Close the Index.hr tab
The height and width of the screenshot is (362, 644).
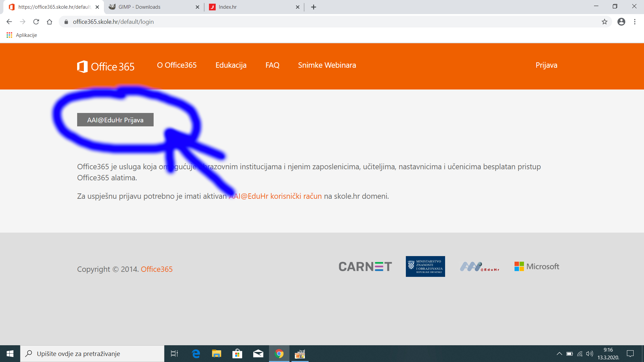click(x=298, y=7)
